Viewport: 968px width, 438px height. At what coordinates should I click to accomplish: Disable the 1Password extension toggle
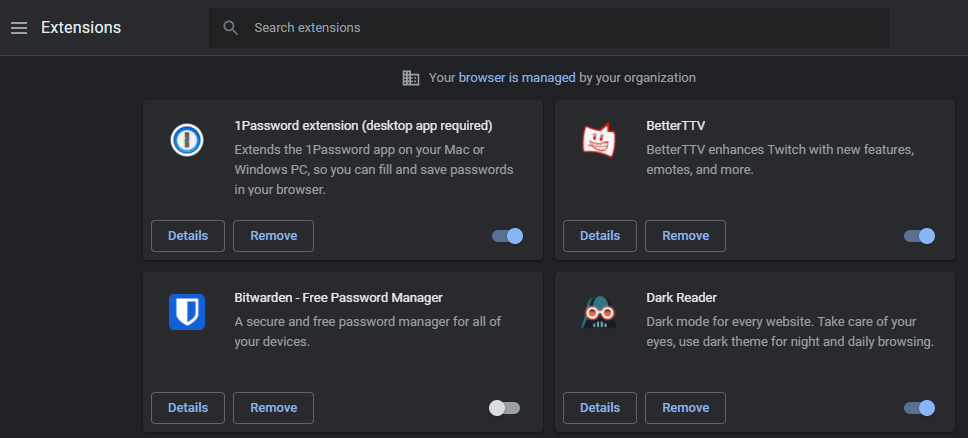[508, 236]
